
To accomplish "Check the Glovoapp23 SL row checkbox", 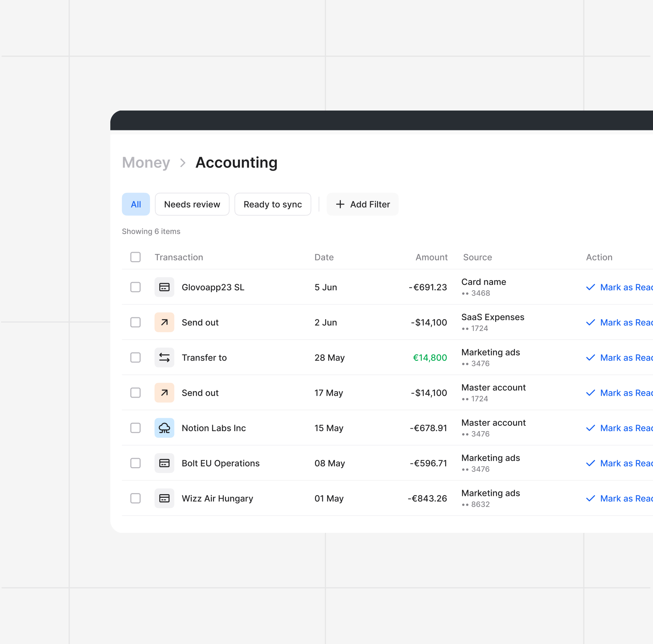I will pyautogui.click(x=136, y=287).
